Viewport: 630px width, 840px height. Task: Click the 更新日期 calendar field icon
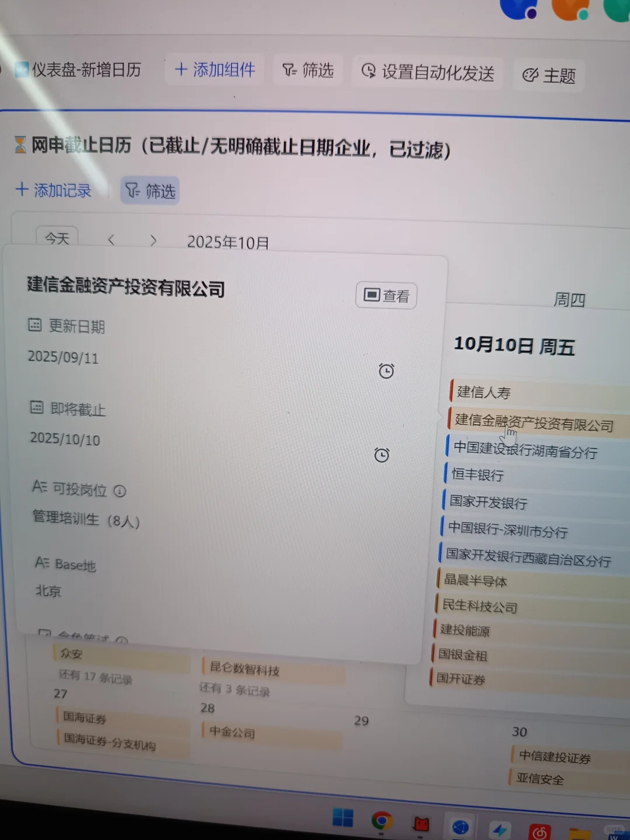(35, 325)
